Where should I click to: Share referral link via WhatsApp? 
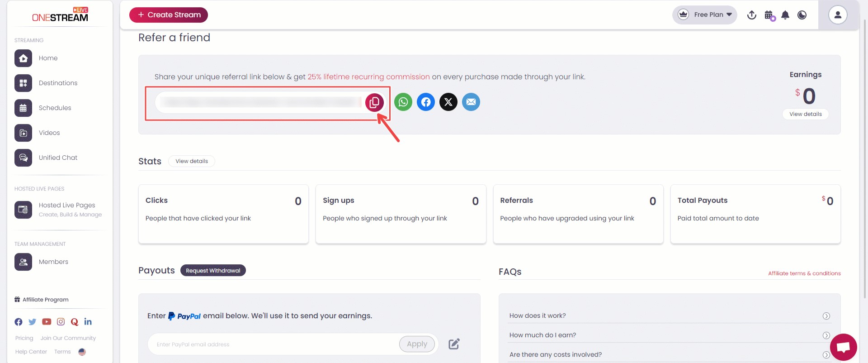[403, 102]
